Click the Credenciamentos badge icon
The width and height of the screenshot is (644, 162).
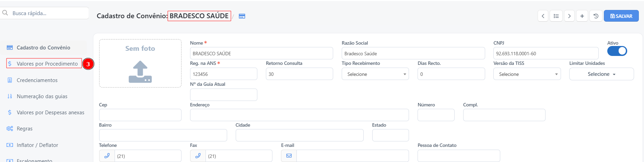tap(10, 80)
